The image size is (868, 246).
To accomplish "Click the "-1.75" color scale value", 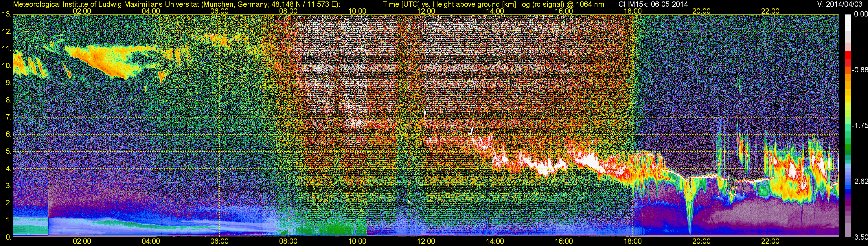I will pos(860,126).
